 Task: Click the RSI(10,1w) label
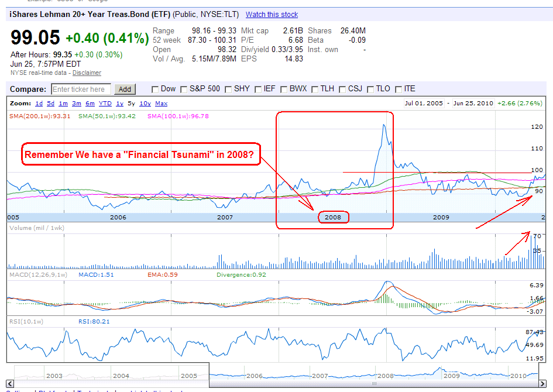coord(26,321)
